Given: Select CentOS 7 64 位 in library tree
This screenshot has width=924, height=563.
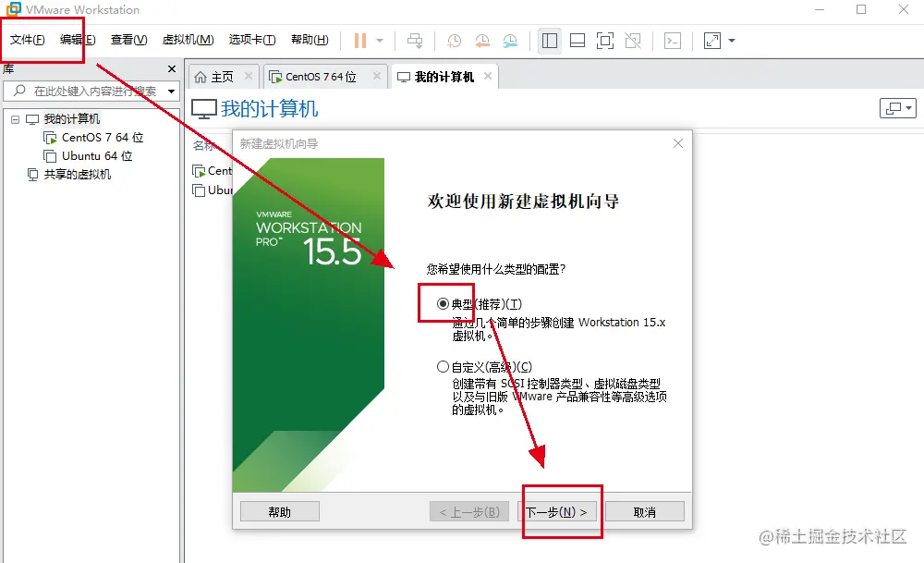Looking at the screenshot, I should pos(103,138).
